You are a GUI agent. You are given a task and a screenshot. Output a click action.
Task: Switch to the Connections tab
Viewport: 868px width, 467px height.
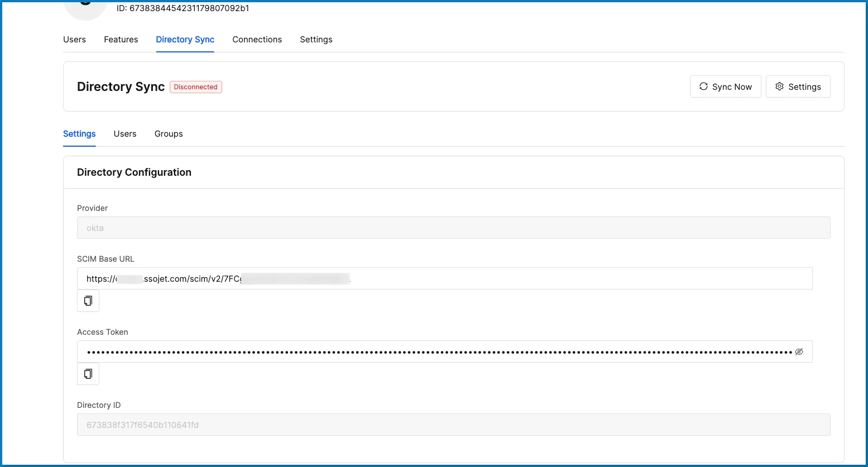(x=257, y=39)
